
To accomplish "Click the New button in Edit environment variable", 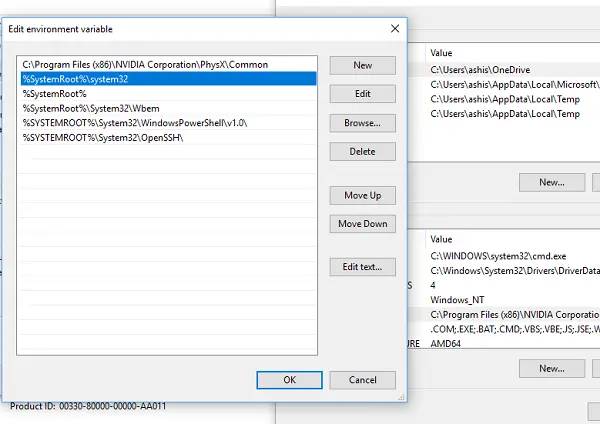I will (362, 65).
